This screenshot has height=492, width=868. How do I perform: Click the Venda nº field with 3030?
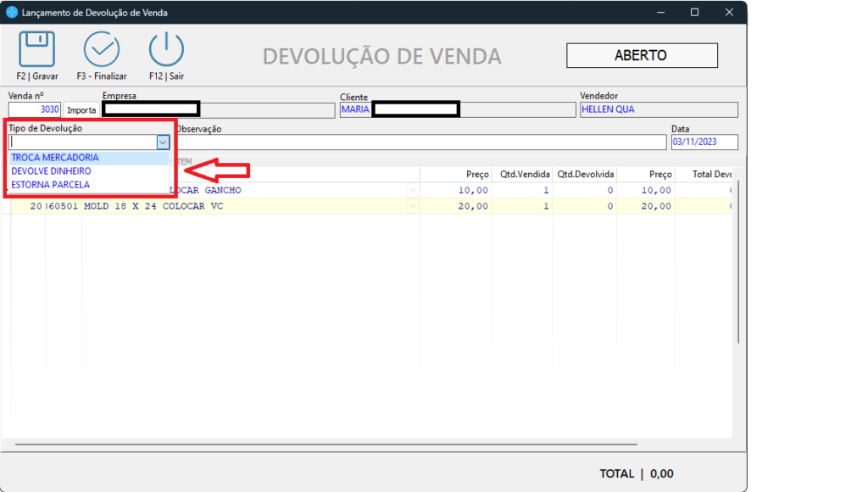point(35,109)
